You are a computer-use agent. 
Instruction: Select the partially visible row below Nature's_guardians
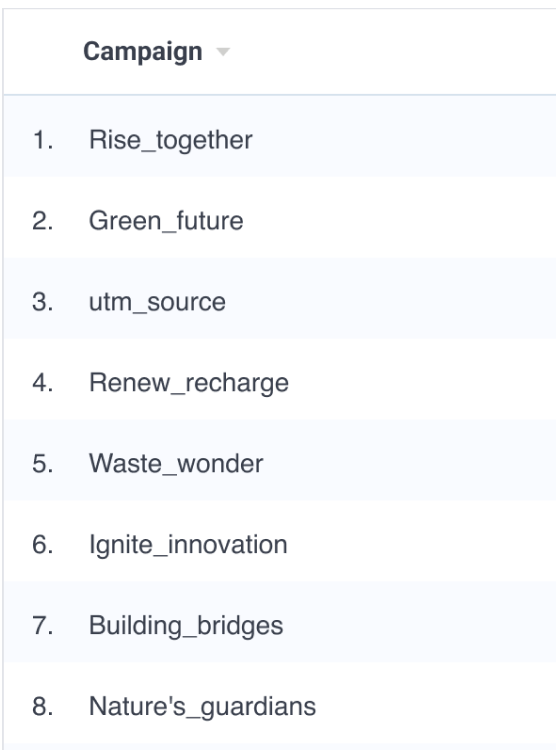pos(280,747)
